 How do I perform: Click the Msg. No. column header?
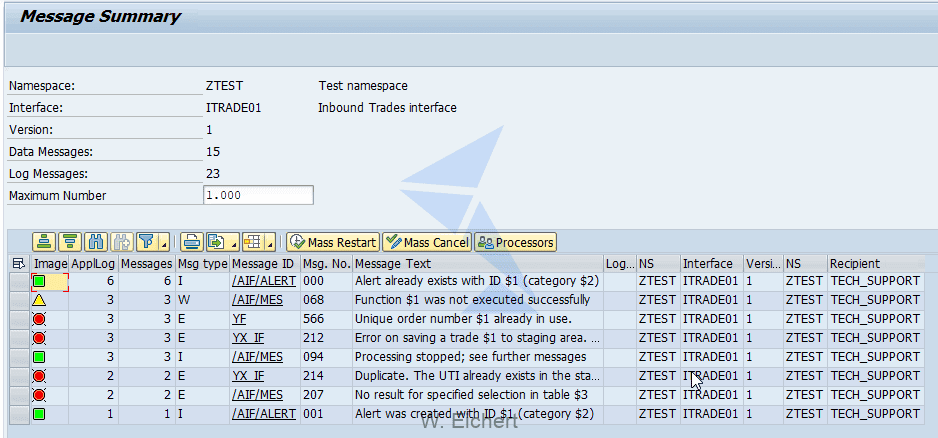click(327, 263)
